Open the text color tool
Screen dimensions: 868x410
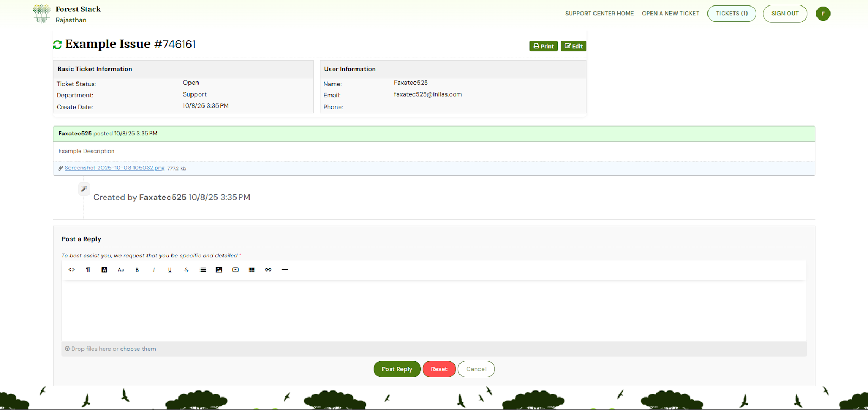point(104,270)
